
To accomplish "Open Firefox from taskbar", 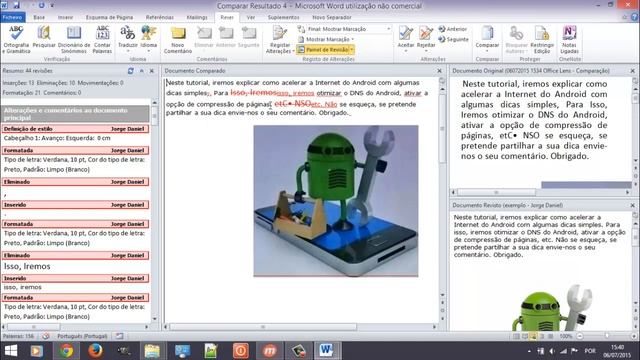I will tap(95, 351).
